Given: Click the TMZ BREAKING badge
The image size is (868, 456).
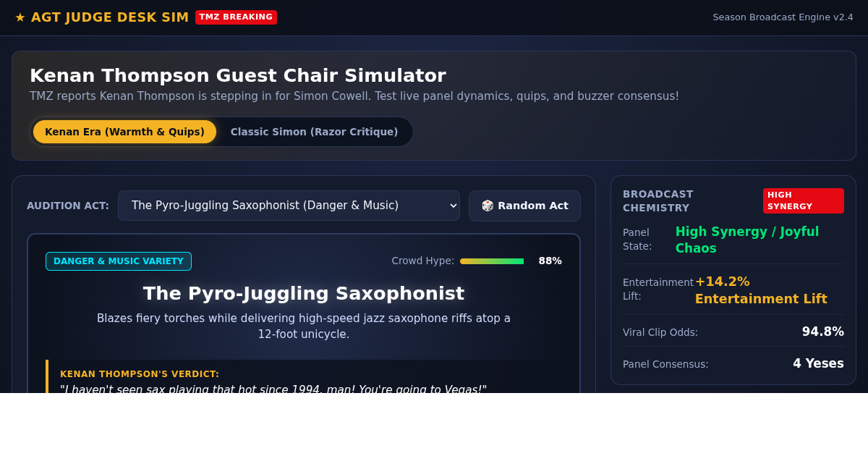Looking at the screenshot, I should 236,17.
